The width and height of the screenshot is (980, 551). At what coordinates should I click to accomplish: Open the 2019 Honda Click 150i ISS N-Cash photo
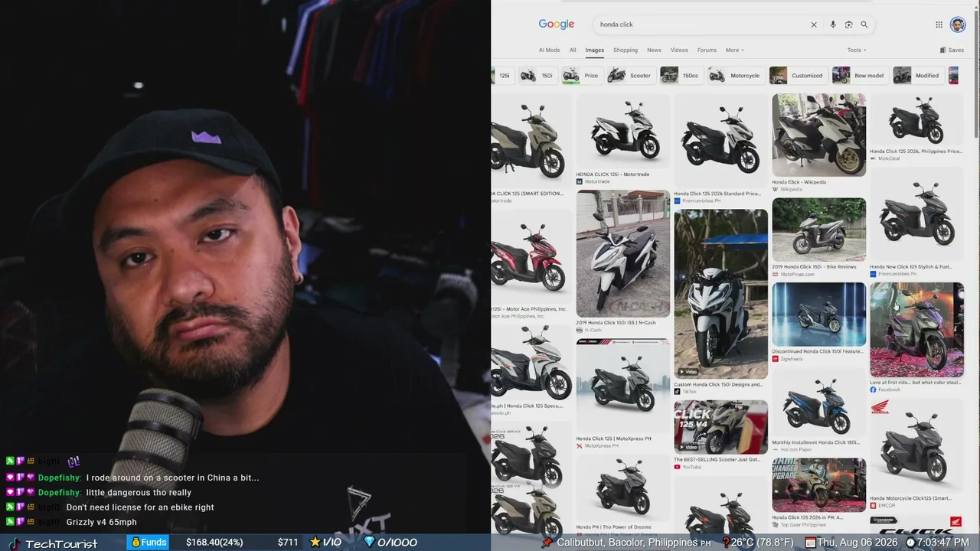coord(623,253)
